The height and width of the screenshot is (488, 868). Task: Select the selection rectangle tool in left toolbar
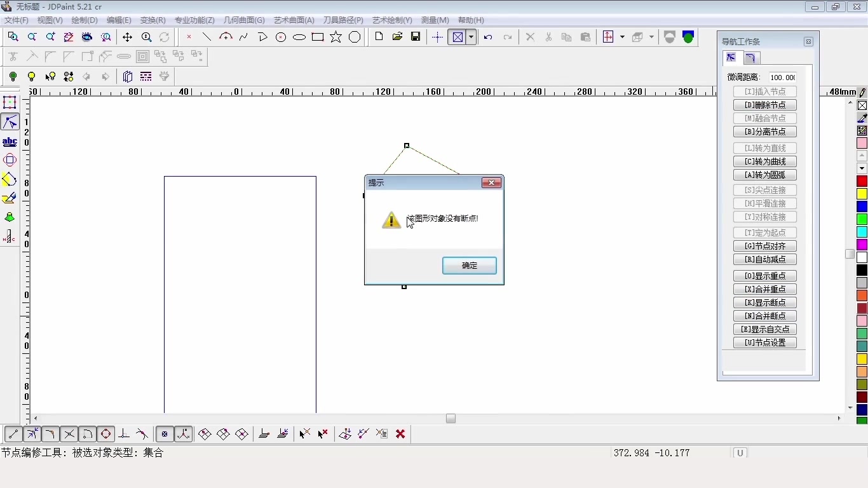10,102
